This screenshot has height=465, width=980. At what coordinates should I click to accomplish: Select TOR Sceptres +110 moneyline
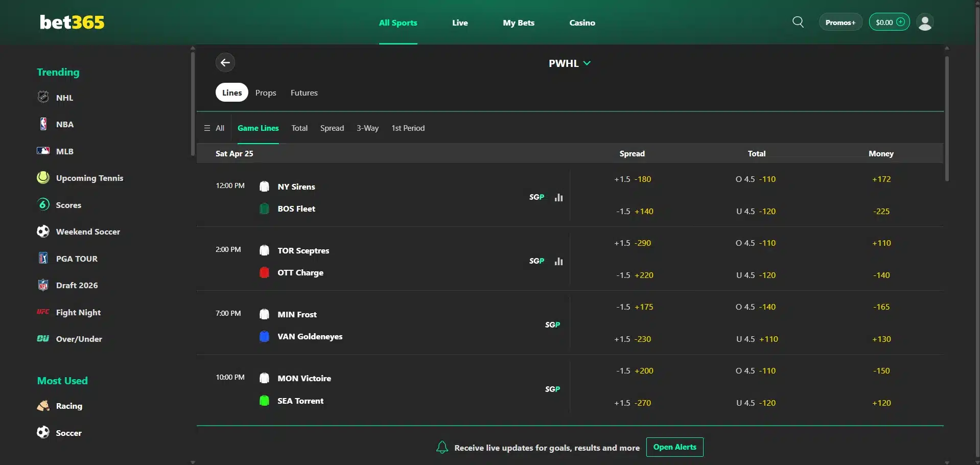tap(881, 243)
